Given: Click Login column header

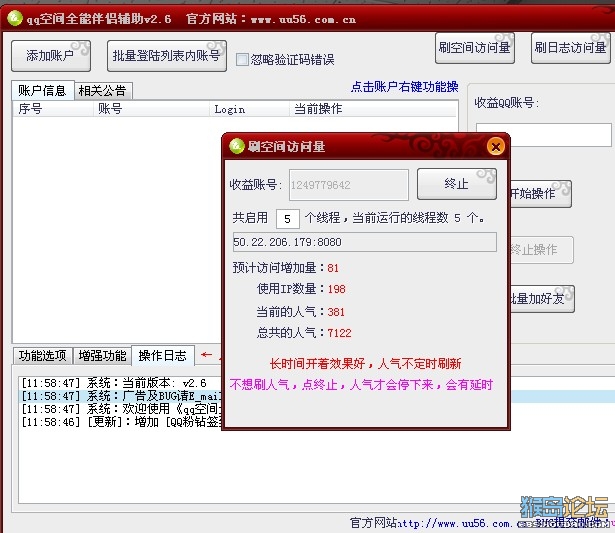Looking at the screenshot, I should 249,109.
